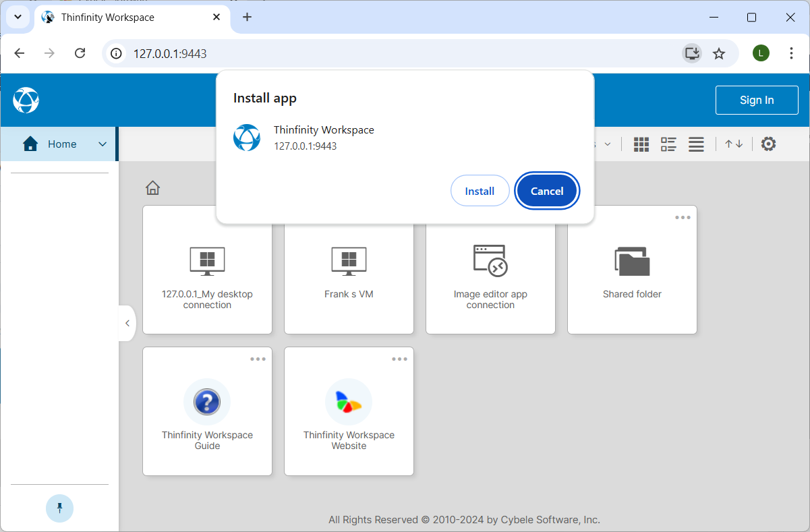Go back to the previous page
Screen dimensions: 810x532
click(20, 53)
